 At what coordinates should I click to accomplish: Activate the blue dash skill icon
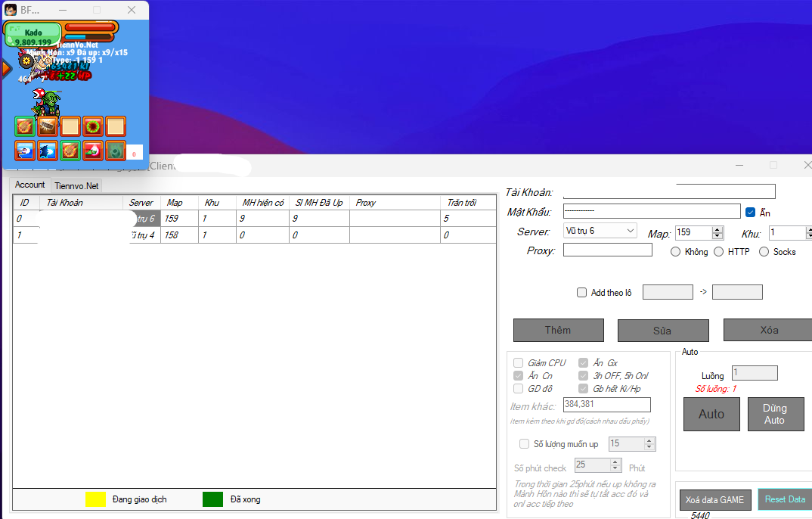(x=48, y=151)
